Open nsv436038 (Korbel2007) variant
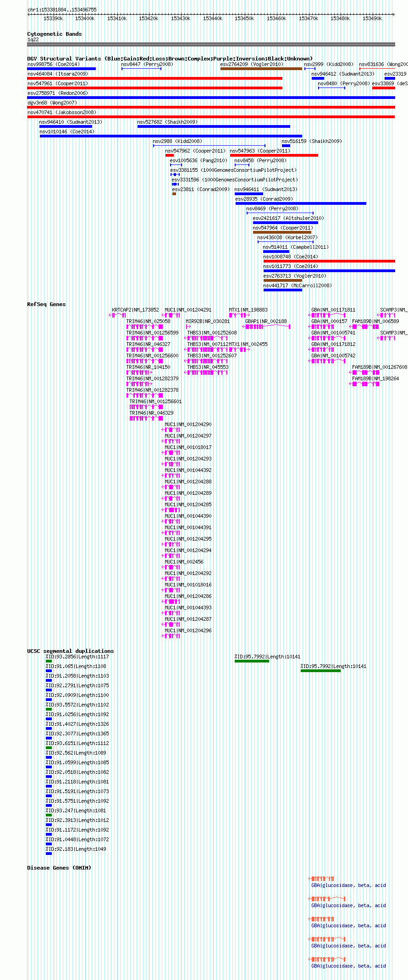The height and width of the screenshot is (980, 408). coord(286,242)
